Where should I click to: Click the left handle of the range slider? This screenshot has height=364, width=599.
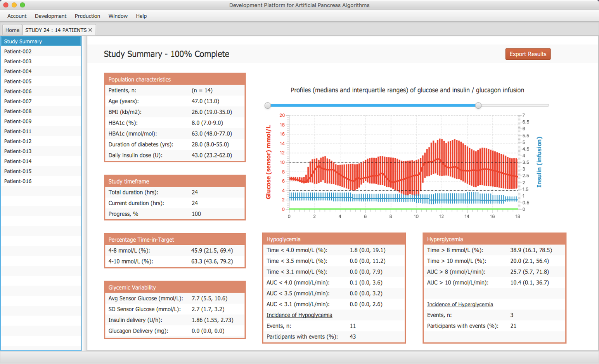coord(268,106)
